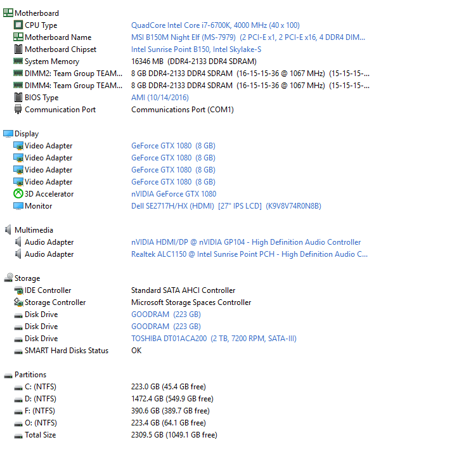476x454 pixels.
Task: Click the 16346 MB memory value
Action: [194, 62]
